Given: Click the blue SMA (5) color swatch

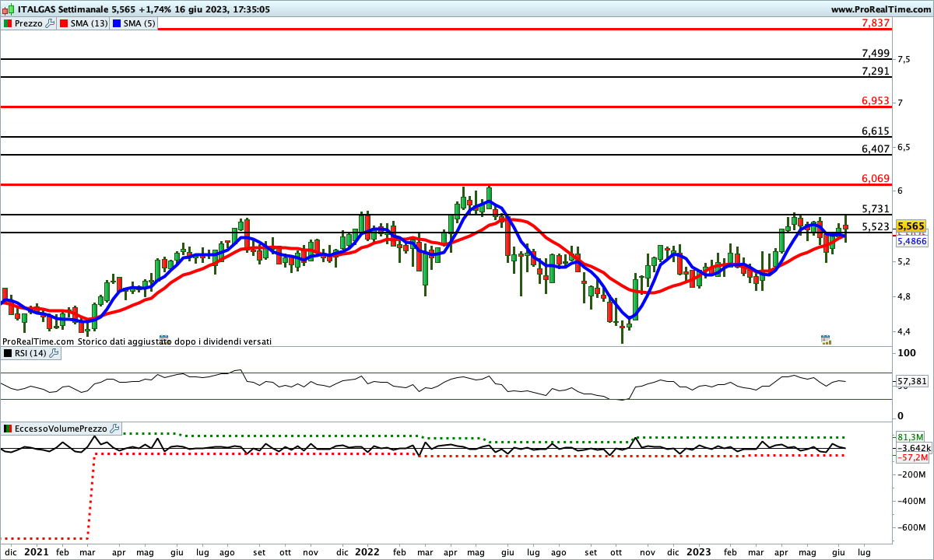Looking at the screenshot, I should click(118, 23).
